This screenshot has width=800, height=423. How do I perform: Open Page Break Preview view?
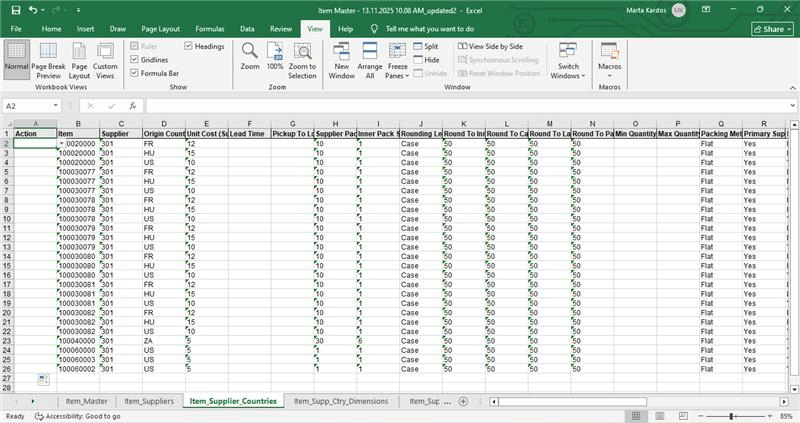(48, 61)
